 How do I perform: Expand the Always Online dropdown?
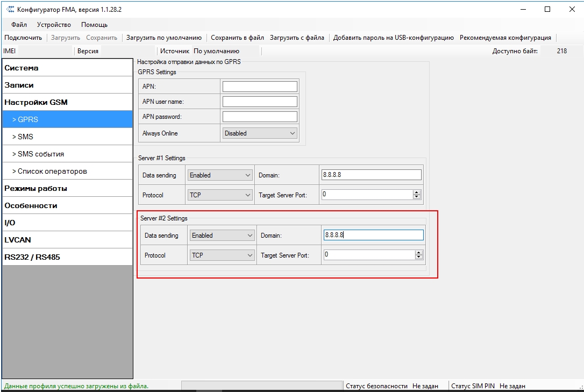coord(260,133)
